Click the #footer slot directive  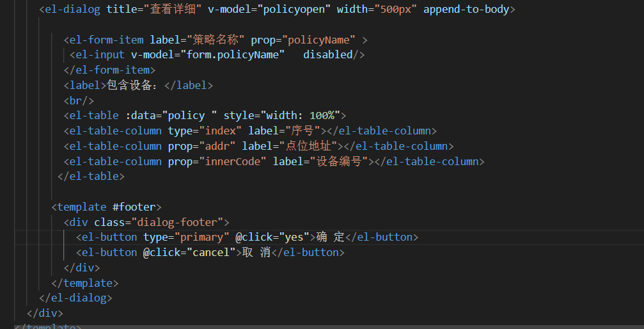click(x=134, y=207)
